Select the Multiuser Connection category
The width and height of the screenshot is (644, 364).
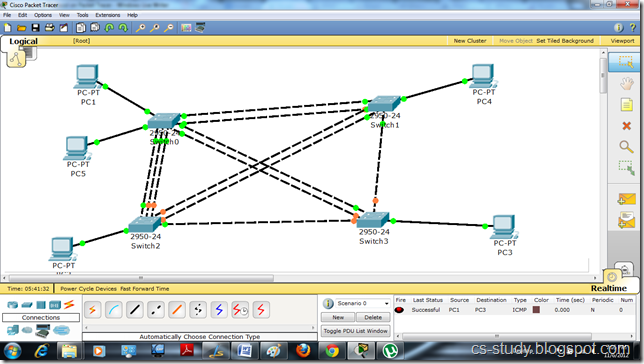click(x=61, y=330)
